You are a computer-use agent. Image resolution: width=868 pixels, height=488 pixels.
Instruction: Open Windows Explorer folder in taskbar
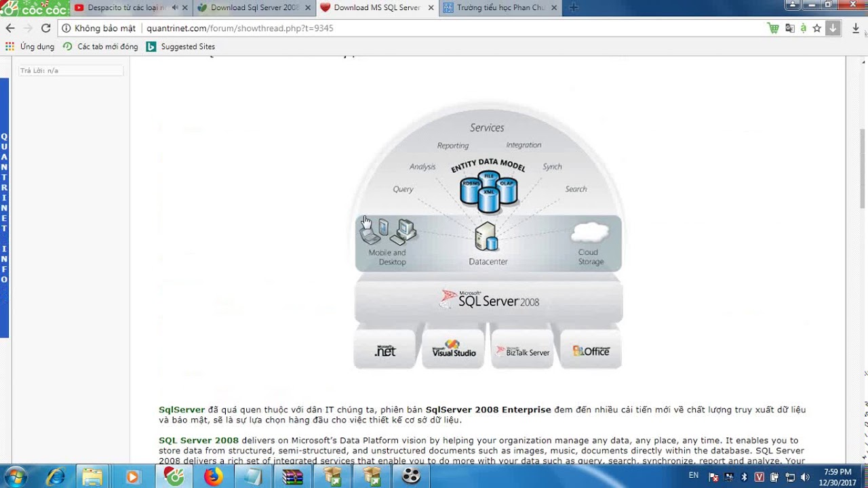click(93, 476)
